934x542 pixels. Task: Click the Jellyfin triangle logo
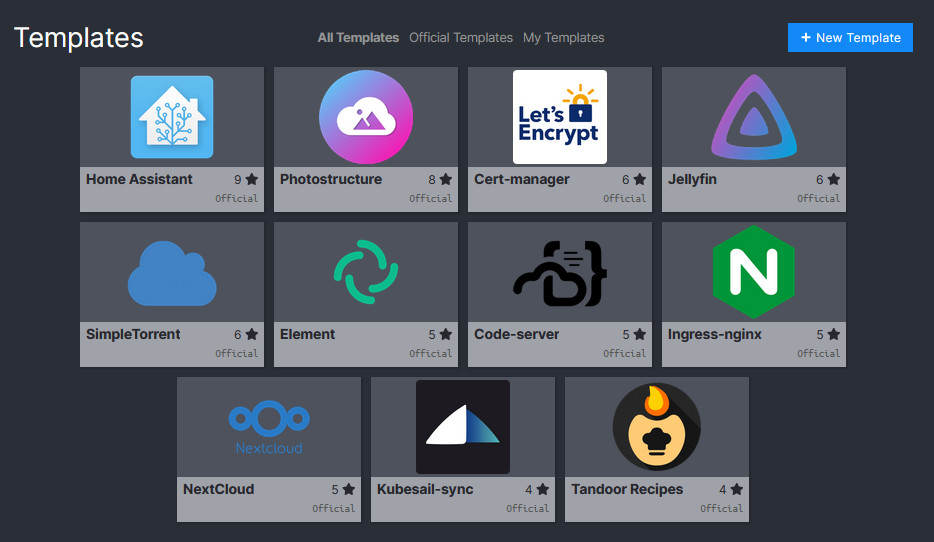coord(754,117)
